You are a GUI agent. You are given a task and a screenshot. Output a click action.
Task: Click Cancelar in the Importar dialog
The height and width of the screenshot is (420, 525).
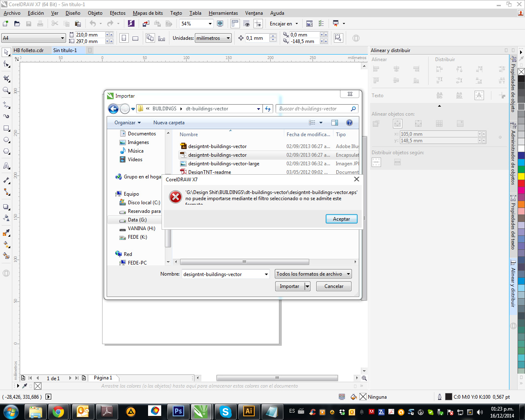point(334,286)
